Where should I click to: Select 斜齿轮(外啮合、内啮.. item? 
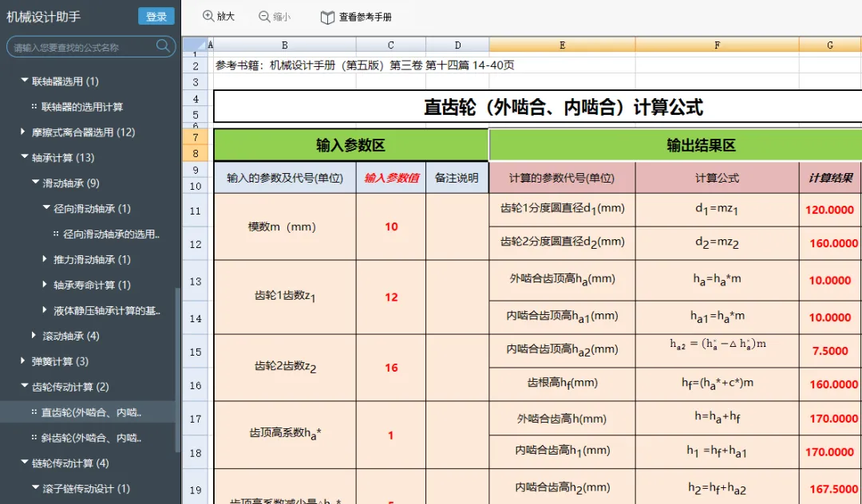pos(90,438)
